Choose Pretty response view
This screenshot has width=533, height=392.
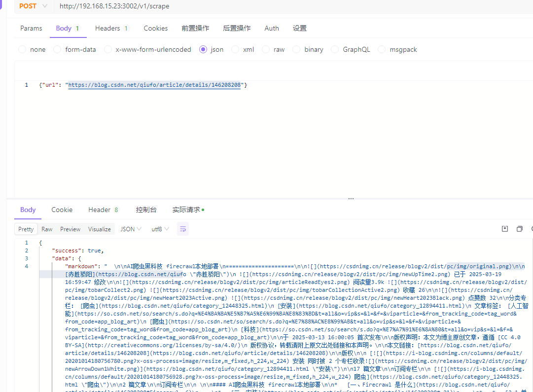(26, 229)
